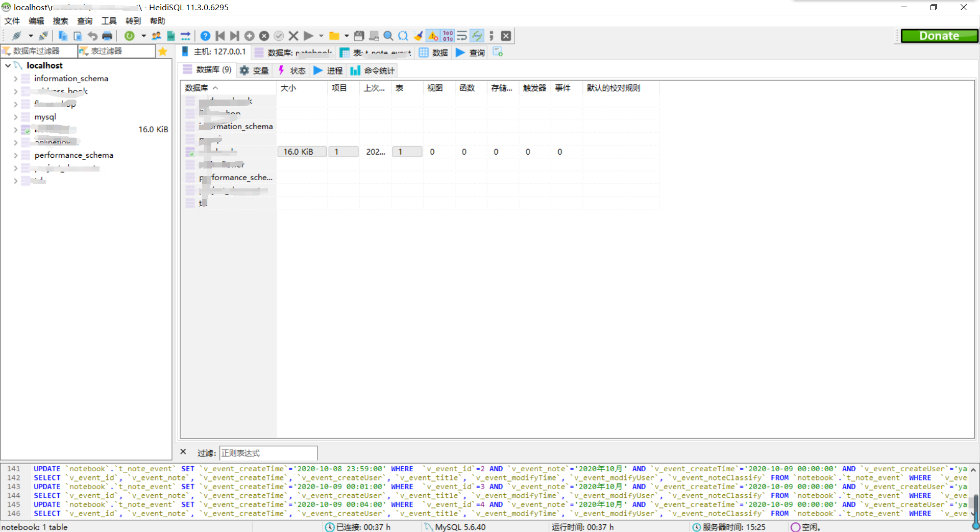The height and width of the screenshot is (532, 980).
Task: Open the 进程 sub-tab
Action: 328,70
